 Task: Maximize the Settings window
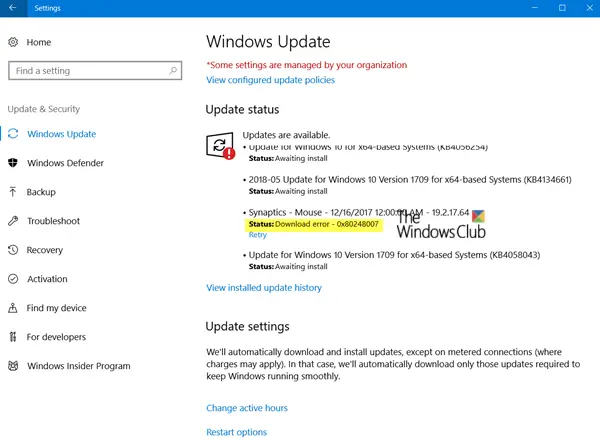[x=562, y=8]
